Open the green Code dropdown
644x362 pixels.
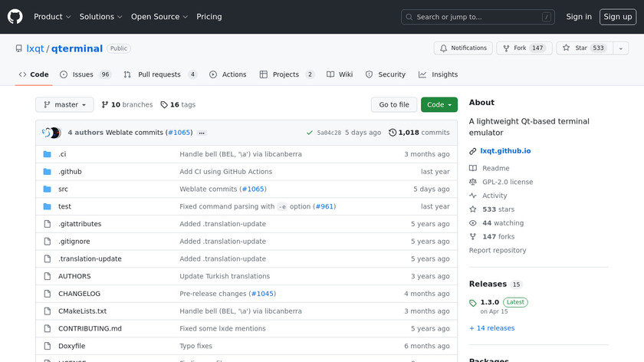[439, 105]
